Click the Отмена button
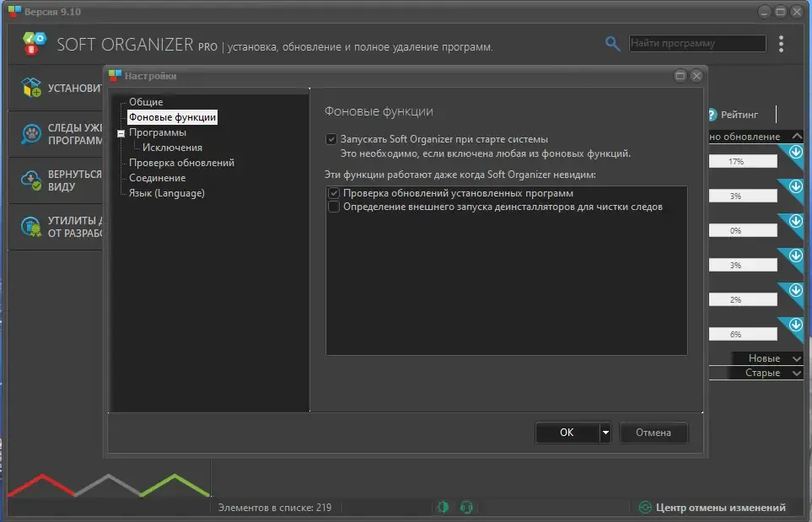The height and width of the screenshot is (522, 812). point(653,433)
